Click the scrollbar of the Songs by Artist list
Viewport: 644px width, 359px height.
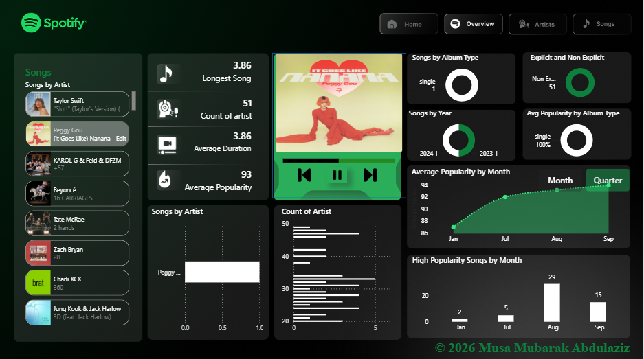134,101
